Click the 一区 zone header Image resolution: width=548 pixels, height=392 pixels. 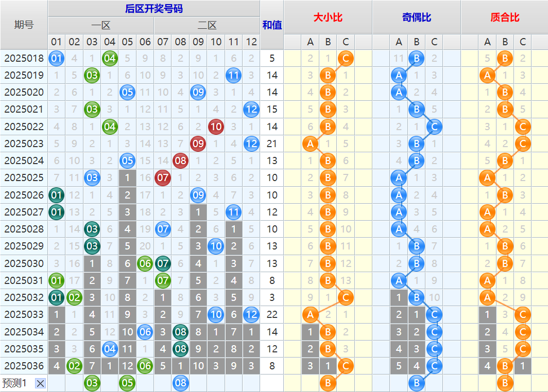pyautogui.click(x=101, y=25)
